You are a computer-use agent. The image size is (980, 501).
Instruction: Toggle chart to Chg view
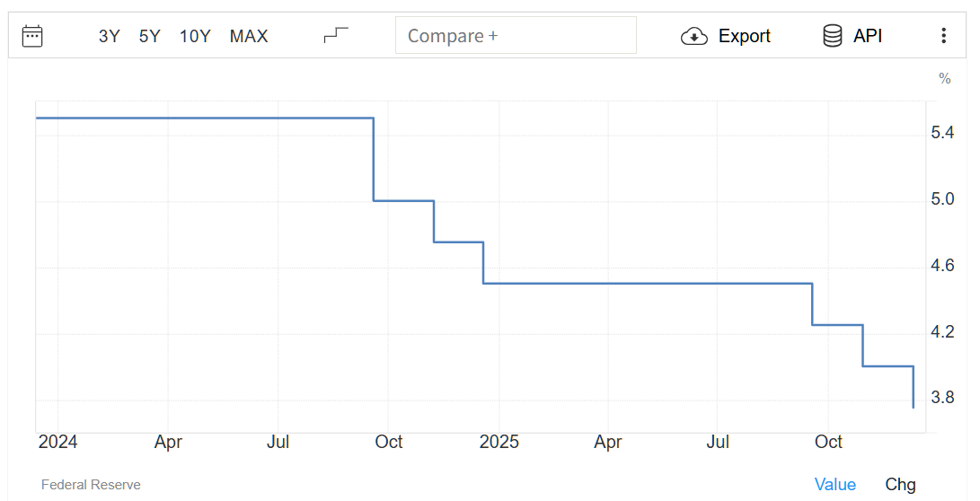901,485
